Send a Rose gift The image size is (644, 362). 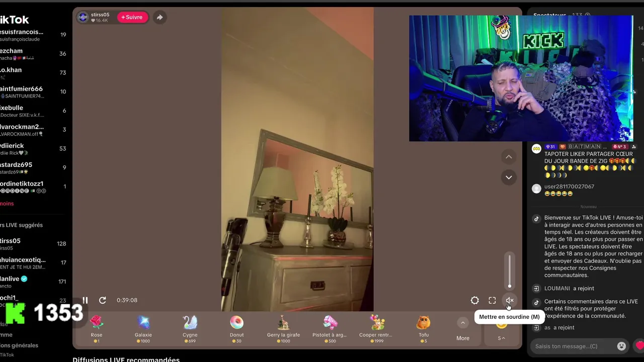point(97,329)
